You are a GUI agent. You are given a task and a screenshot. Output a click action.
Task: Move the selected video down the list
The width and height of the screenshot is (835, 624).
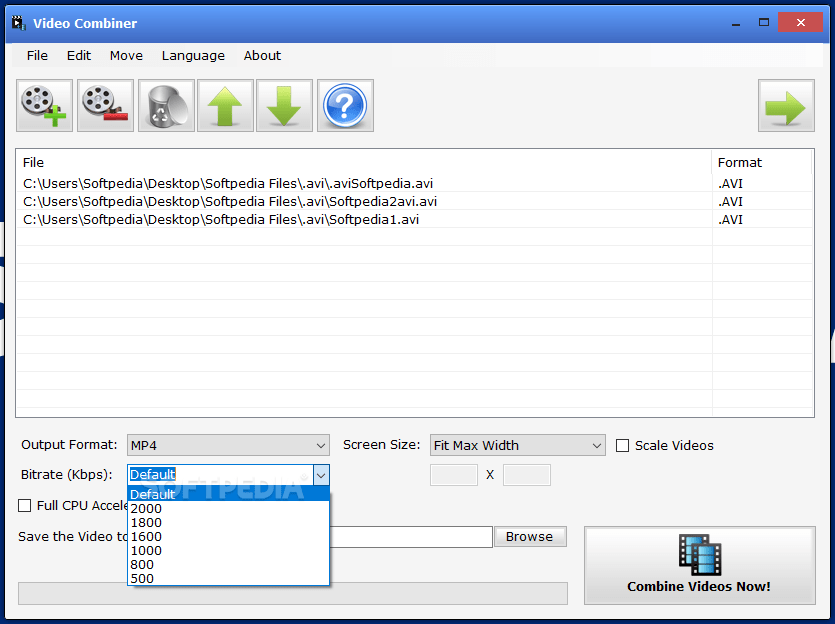tap(285, 104)
